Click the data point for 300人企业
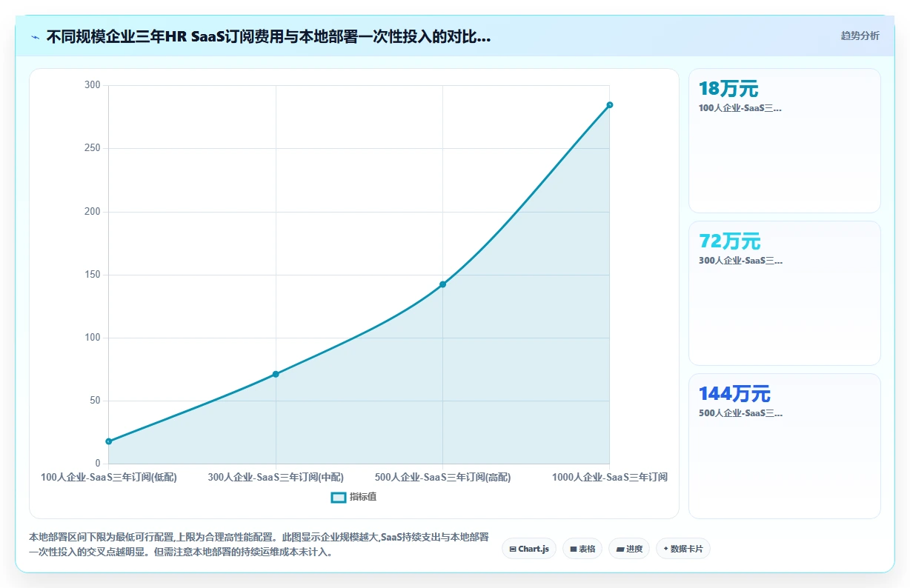Image resolution: width=910 pixels, height=588 pixels. pos(276,374)
